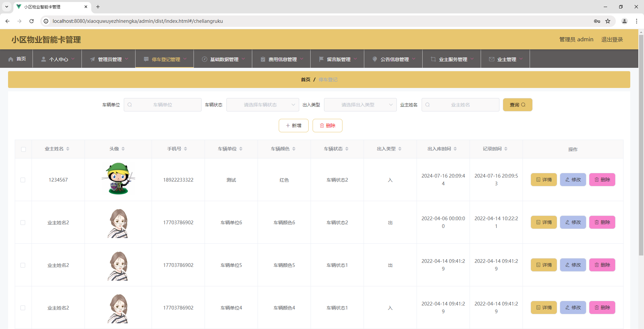Check the checkbox for row 1234567

pyautogui.click(x=23, y=180)
